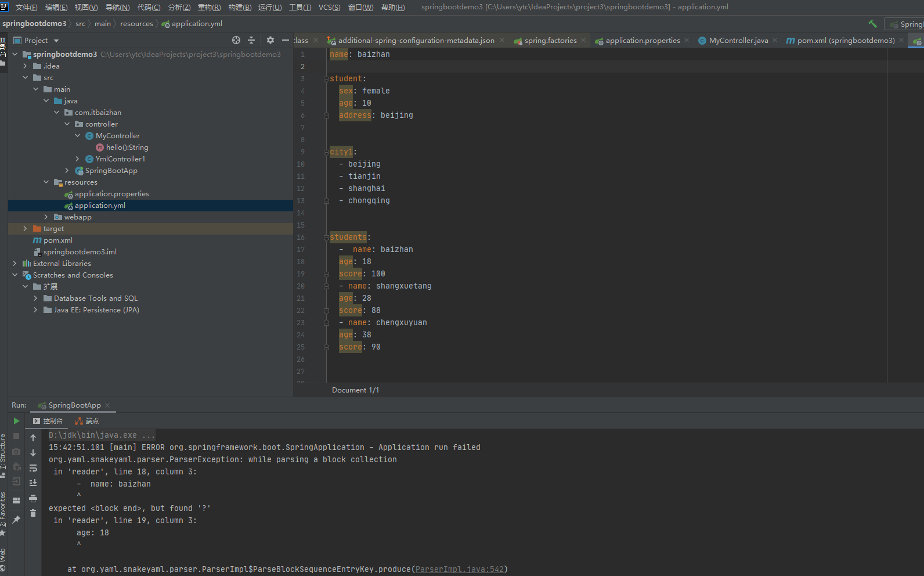Collapse the MyController class arrow
The height and width of the screenshot is (576, 924).
(77, 136)
